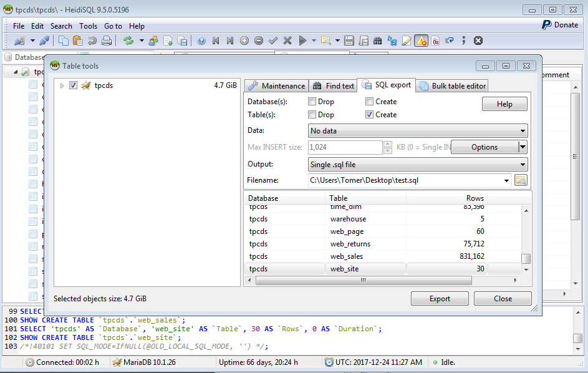This screenshot has height=373, width=588.
Task: Click the blue Help question-mark toolbar icon
Action: tap(201, 41)
